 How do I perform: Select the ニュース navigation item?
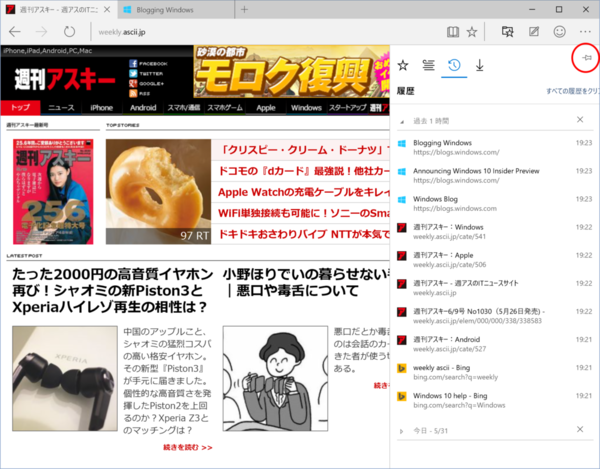pos(61,107)
